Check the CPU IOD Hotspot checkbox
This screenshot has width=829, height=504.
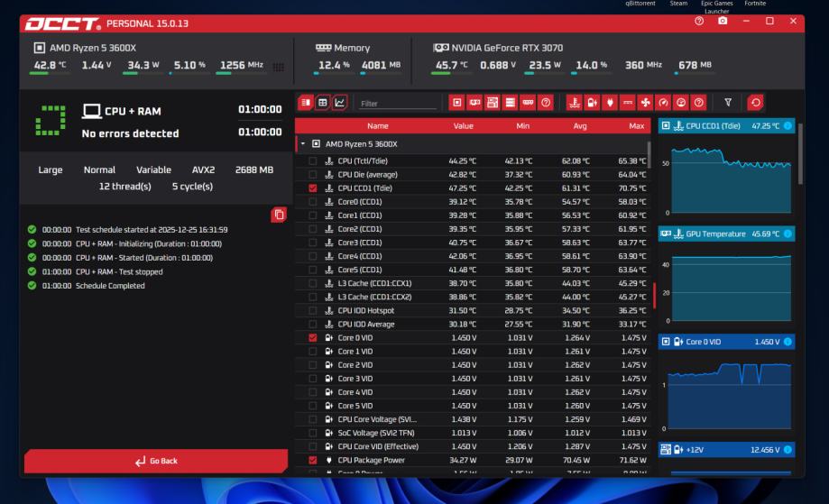312,311
